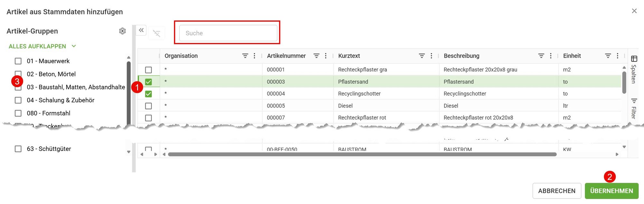Check the 02 - Beton, Mörtel group
The image size is (644, 204).
click(18, 74)
